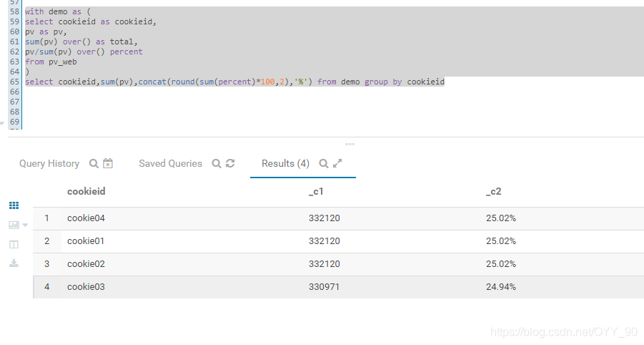Image resolution: width=644 pixels, height=345 pixels.
Task: Clear query history using calendar-x icon
Action: (x=108, y=163)
